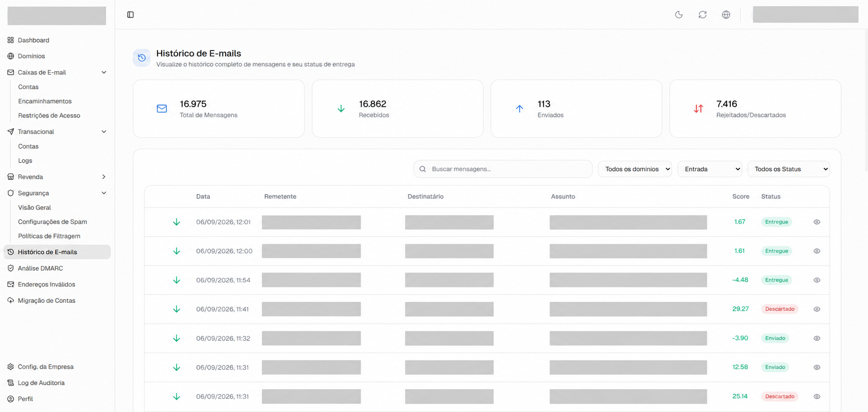Image resolution: width=868 pixels, height=412 pixels.
Task: Open eye icon for 12.58 score row
Action: 816,368
